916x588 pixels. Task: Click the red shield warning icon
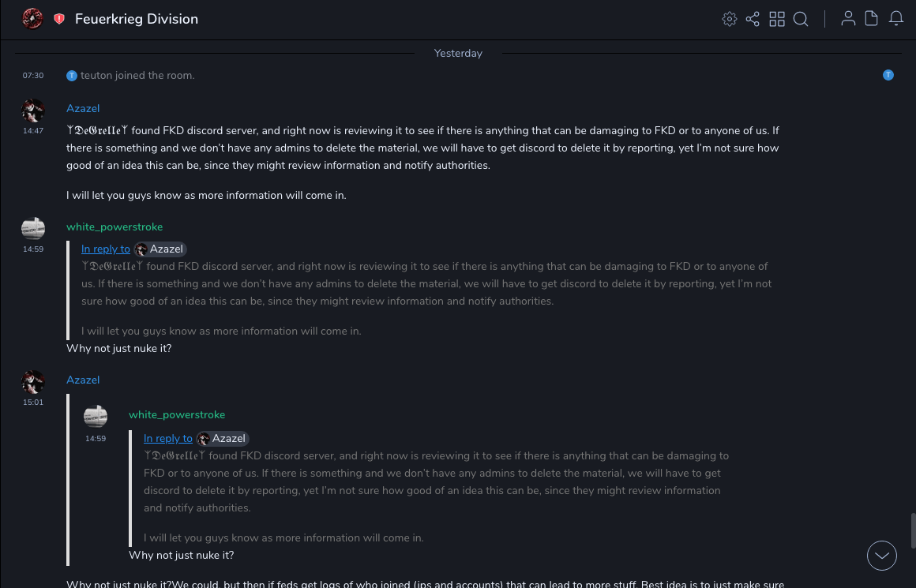59,19
